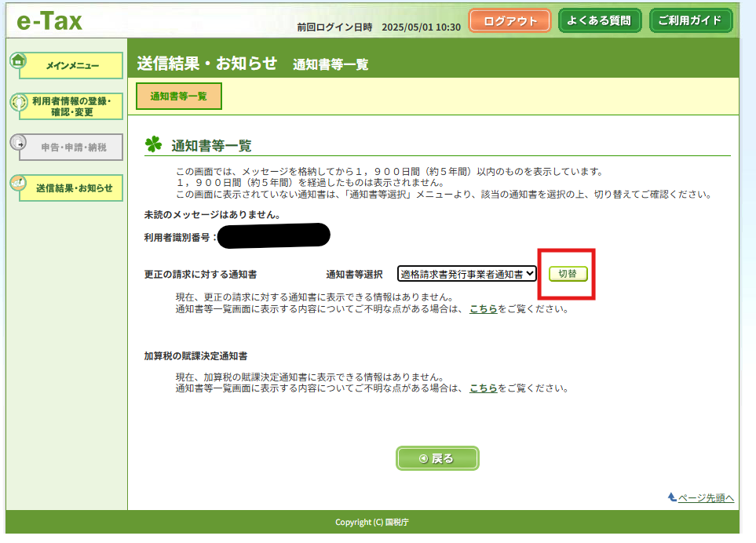Image resolution: width=756 pixels, height=543 pixels.
Task: Click the 送信結果・お知らせ page title
Action: [x=206, y=63]
